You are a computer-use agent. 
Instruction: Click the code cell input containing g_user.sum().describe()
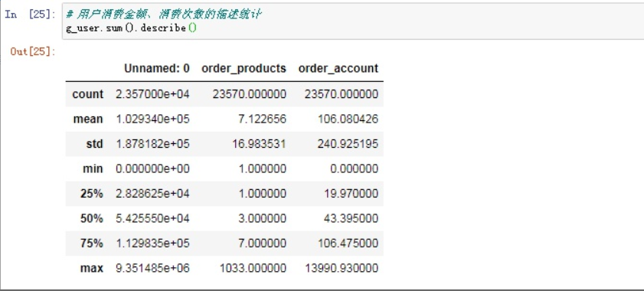click(x=353, y=21)
